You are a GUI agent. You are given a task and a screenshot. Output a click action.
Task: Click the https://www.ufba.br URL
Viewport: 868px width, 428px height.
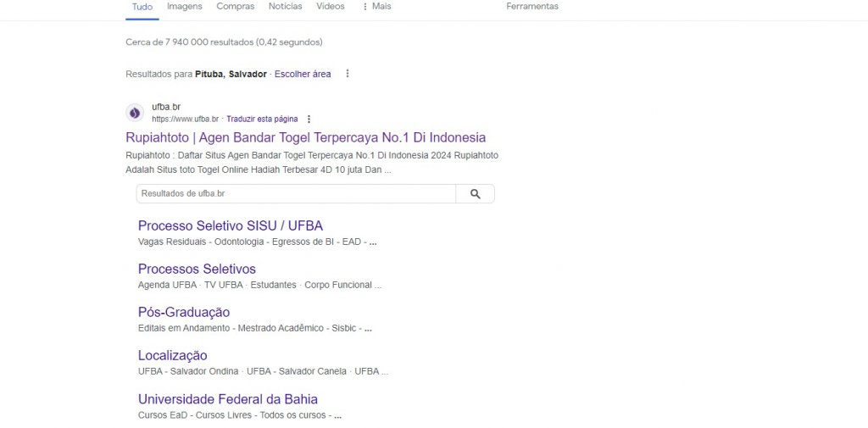click(185, 119)
